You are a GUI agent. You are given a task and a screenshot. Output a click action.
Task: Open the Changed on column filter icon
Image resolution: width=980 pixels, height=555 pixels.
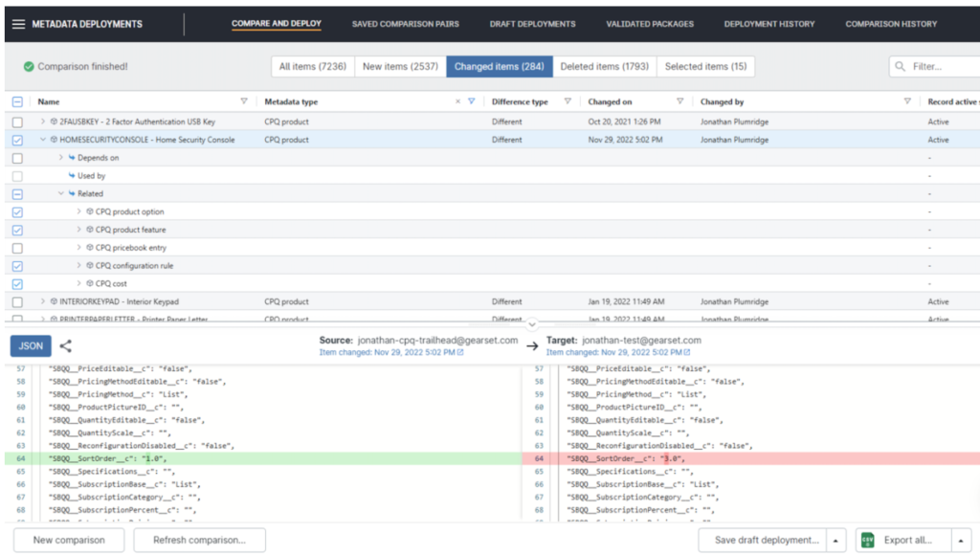click(680, 101)
